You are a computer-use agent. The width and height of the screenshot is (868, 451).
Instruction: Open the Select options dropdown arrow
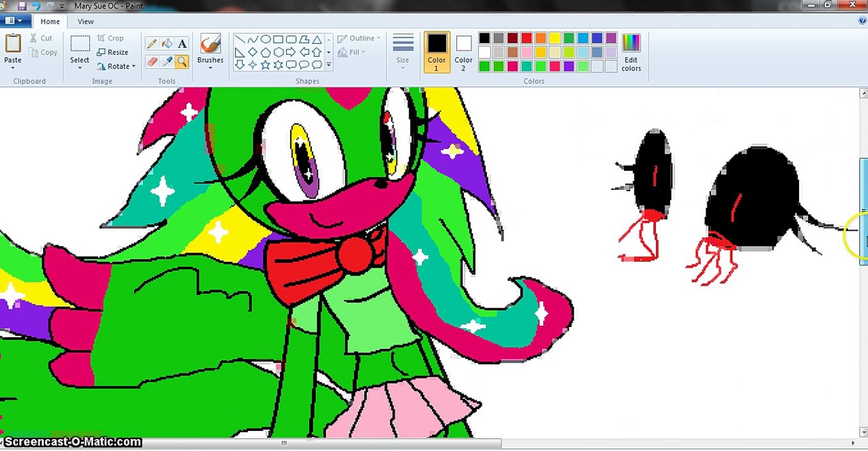point(79,68)
